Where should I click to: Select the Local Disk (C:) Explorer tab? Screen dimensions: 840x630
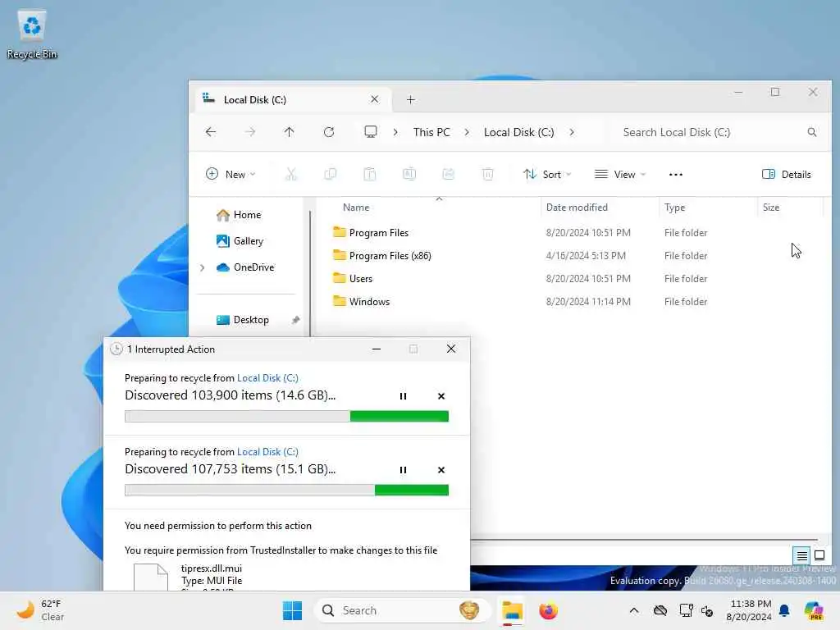coord(291,99)
